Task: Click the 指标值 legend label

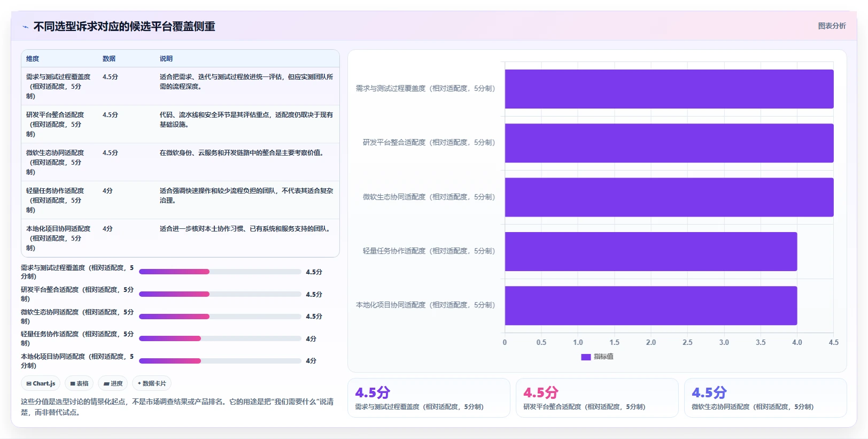Action: click(603, 357)
